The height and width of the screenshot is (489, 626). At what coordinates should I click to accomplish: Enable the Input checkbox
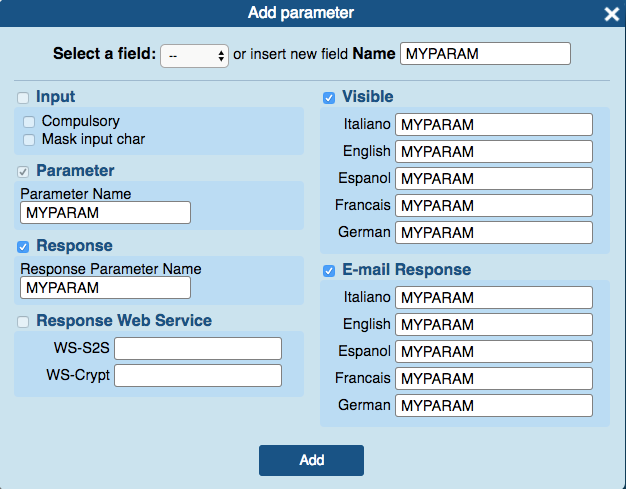click(x=23, y=98)
